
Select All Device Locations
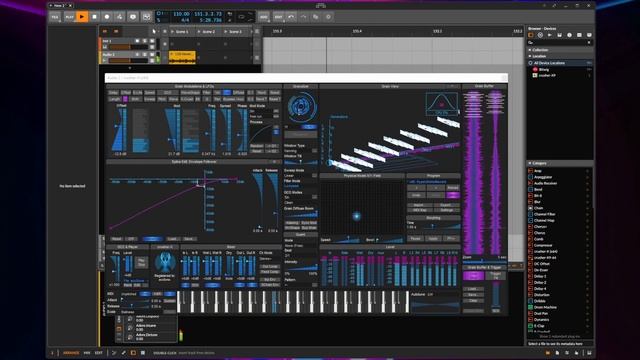click(x=560, y=63)
